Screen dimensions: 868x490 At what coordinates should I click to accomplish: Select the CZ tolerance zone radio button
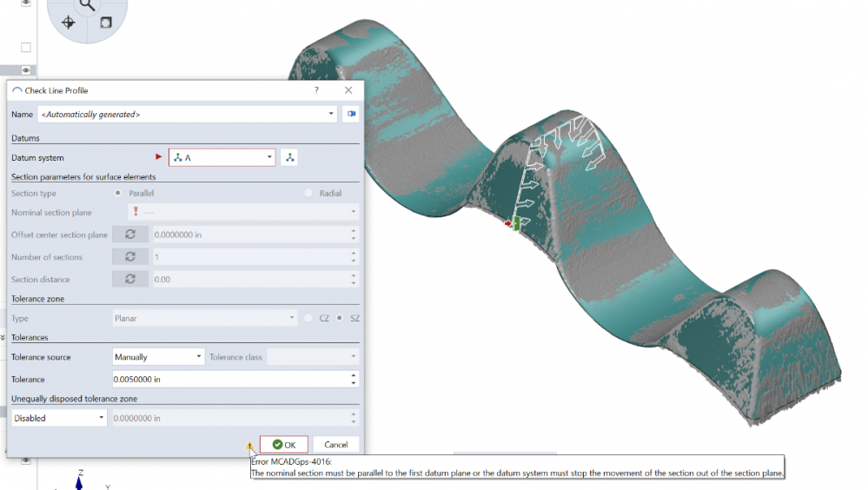[x=309, y=319]
